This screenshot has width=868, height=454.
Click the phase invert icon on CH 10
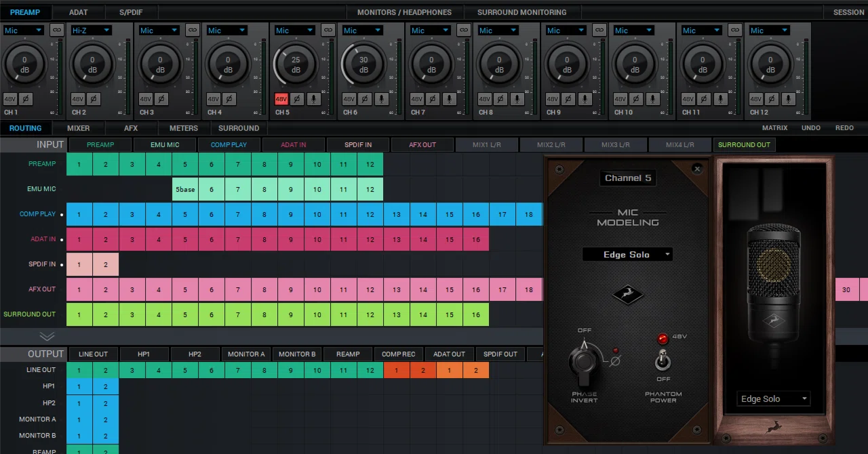pos(636,99)
